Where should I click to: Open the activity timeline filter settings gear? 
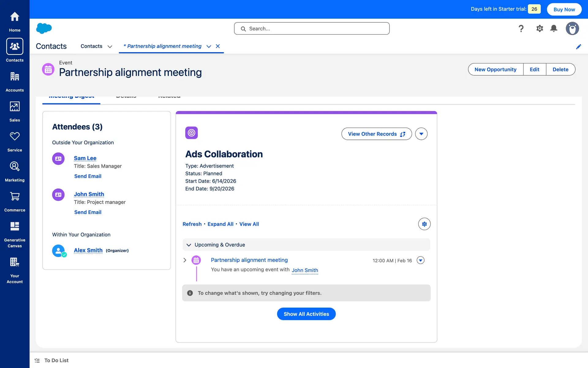click(x=424, y=224)
